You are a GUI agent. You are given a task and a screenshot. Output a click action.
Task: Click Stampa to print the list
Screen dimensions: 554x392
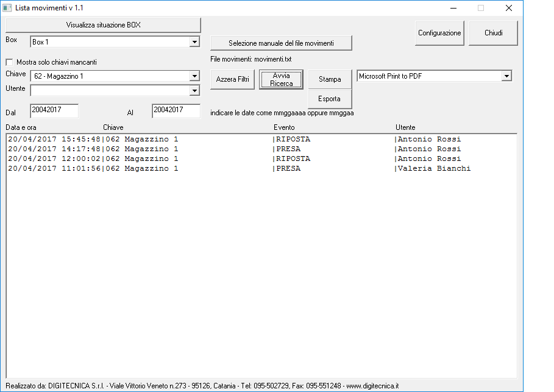pos(330,79)
